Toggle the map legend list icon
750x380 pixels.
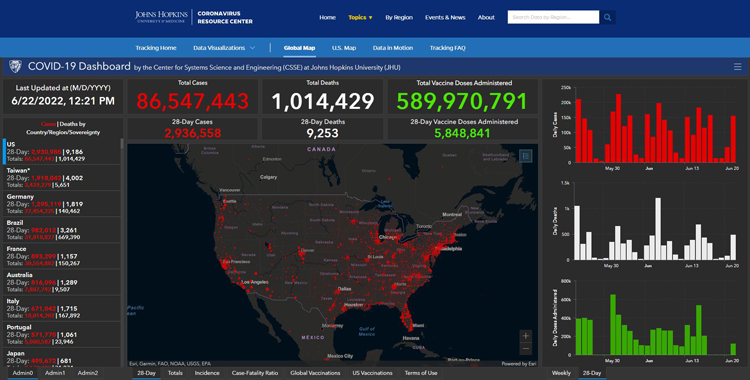point(526,156)
